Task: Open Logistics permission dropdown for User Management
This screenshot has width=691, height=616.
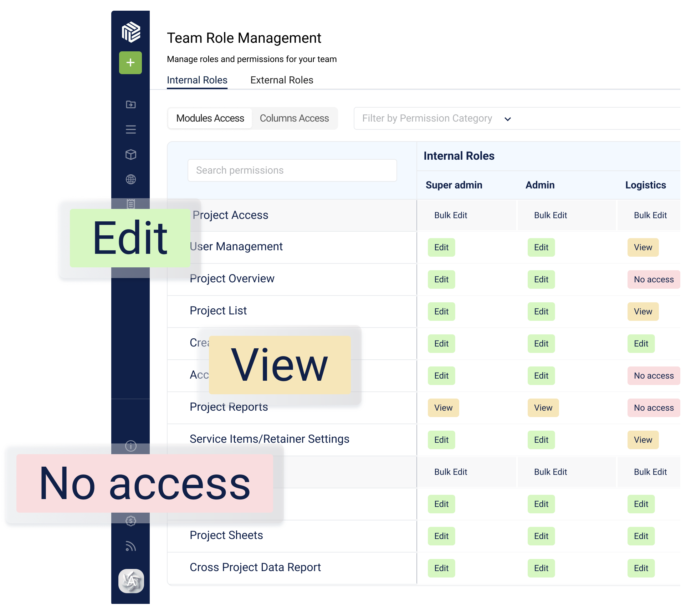Action: (643, 247)
